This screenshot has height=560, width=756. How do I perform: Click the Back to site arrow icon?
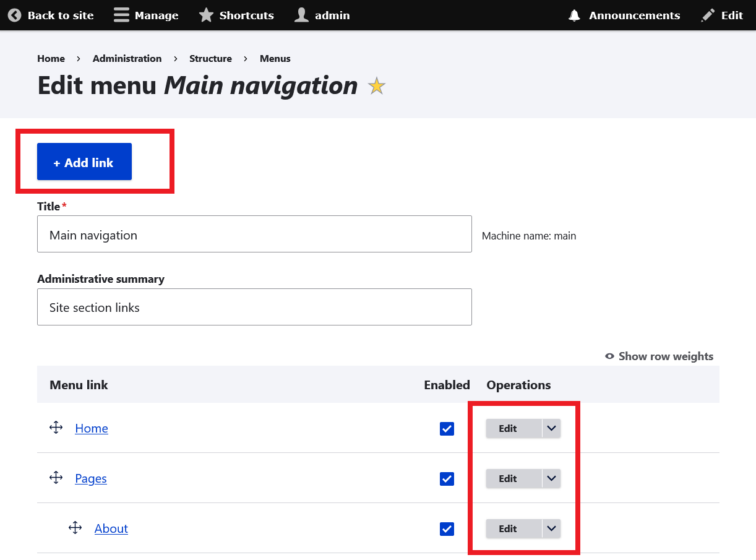point(14,15)
